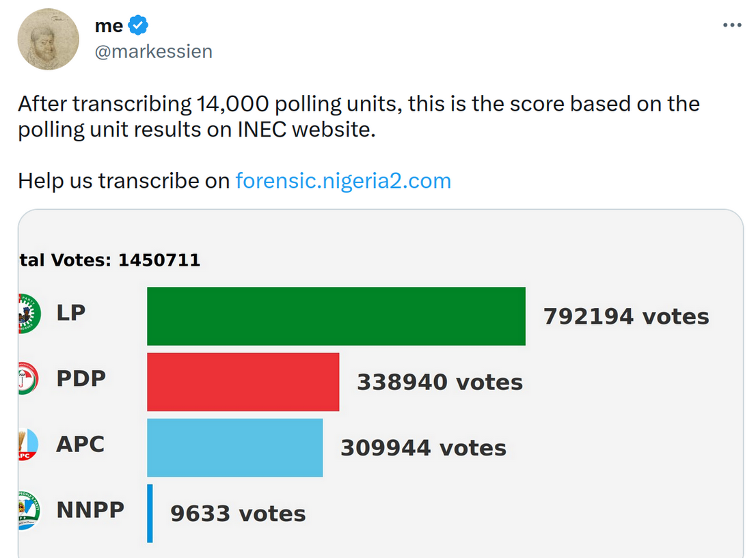This screenshot has height=558, width=756.
Task: Click the 309944 votes label
Action: click(423, 448)
